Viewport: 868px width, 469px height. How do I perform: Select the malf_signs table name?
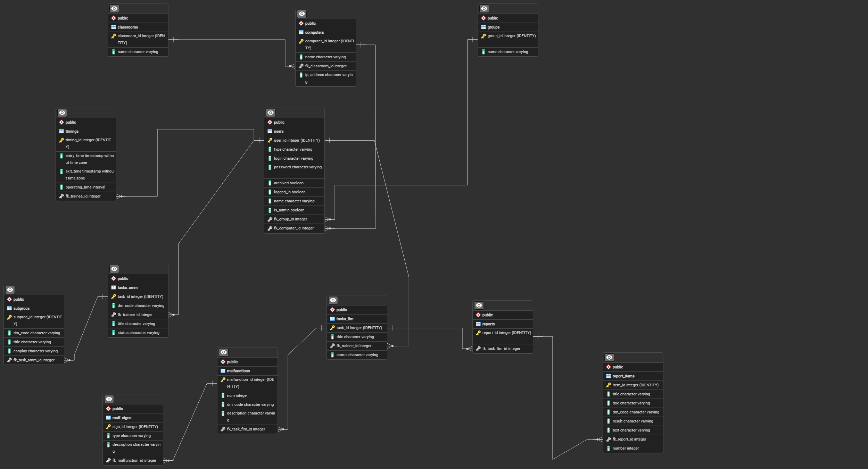(x=122, y=418)
